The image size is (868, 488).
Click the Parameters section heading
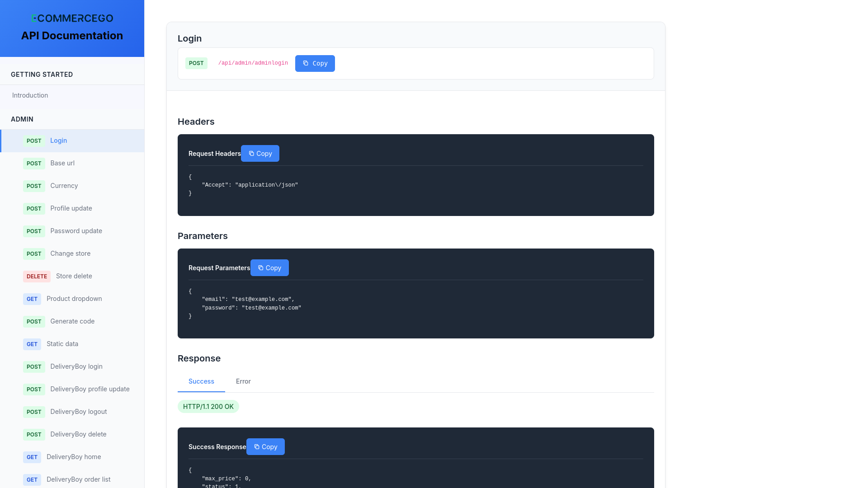pyautogui.click(x=203, y=236)
